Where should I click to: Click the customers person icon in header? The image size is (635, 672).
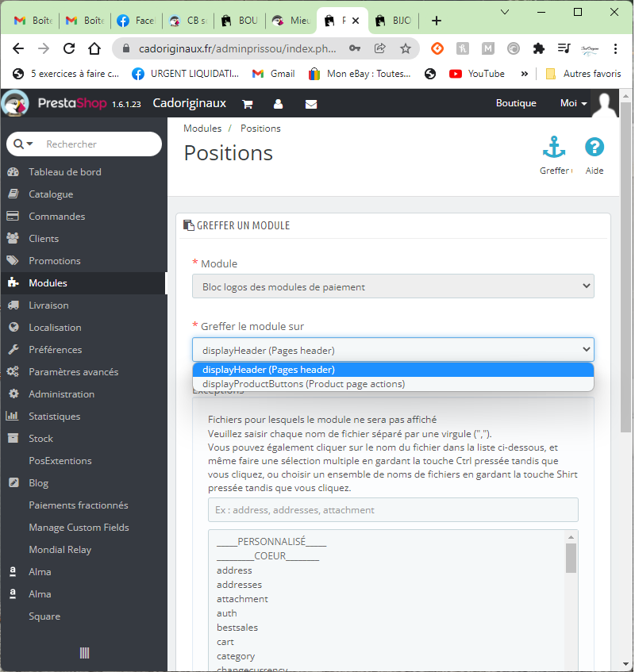click(279, 104)
